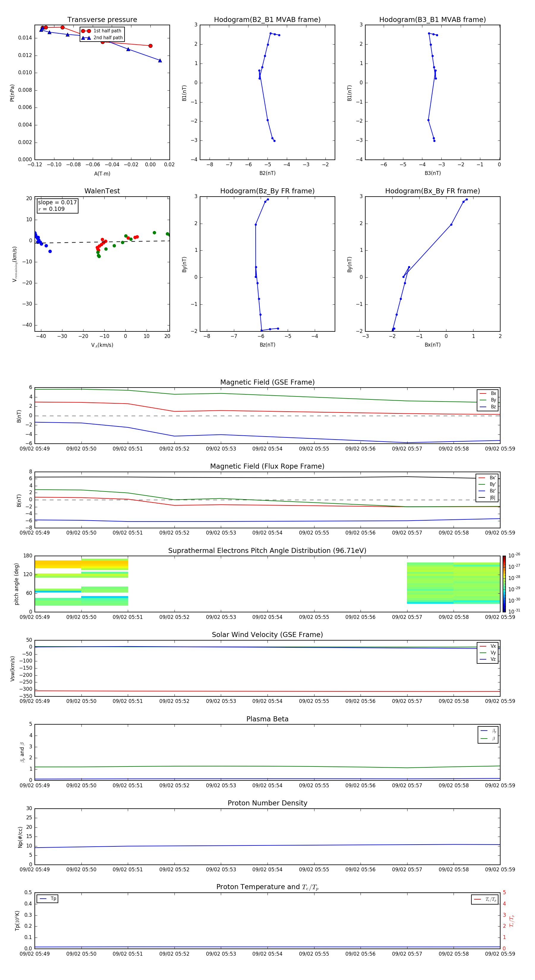Click the 10^-26 colorbar tick label

(x=514, y=555)
